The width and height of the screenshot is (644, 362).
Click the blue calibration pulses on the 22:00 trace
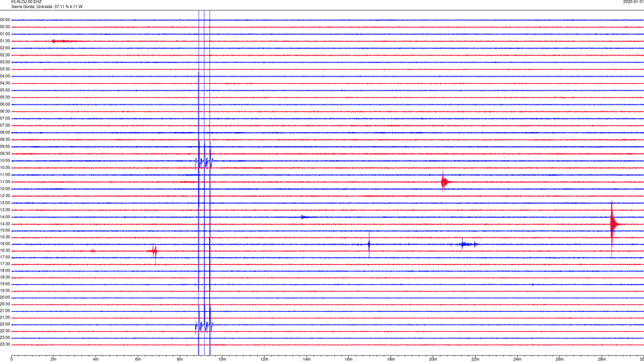tap(204, 326)
